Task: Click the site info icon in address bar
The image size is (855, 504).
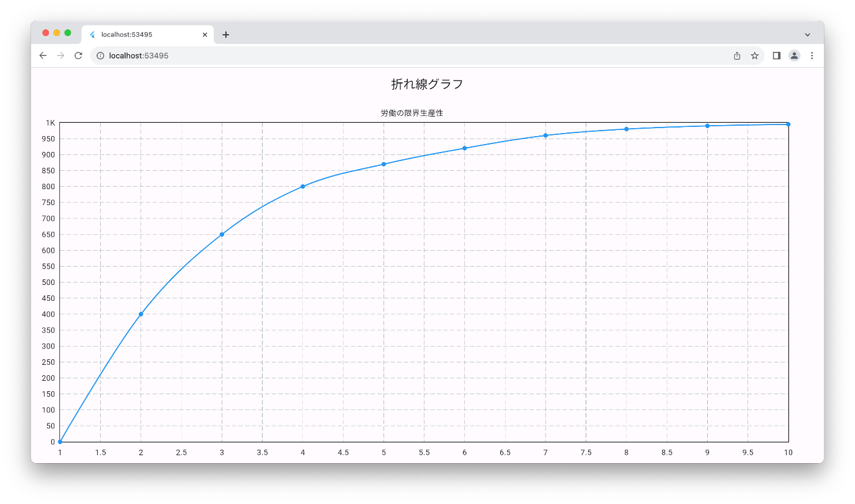Action: click(x=101, y=56)
